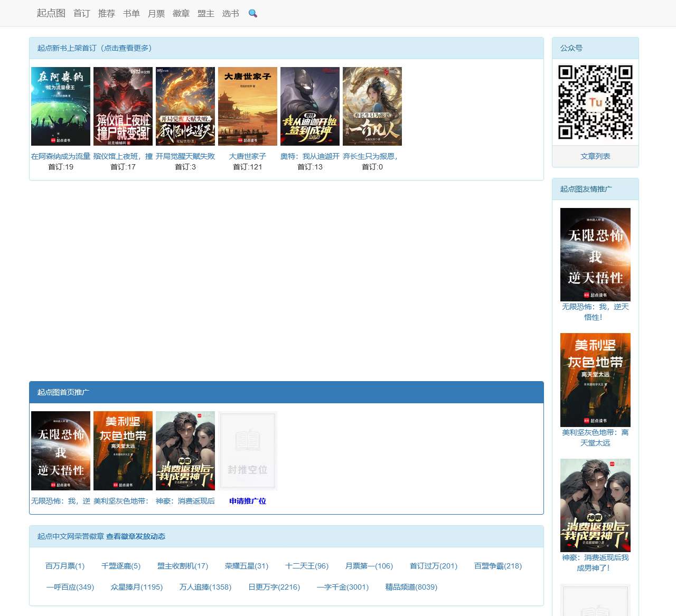
Task: Click the 弃长生只为报恩 title link
Action: coord(370,156)
